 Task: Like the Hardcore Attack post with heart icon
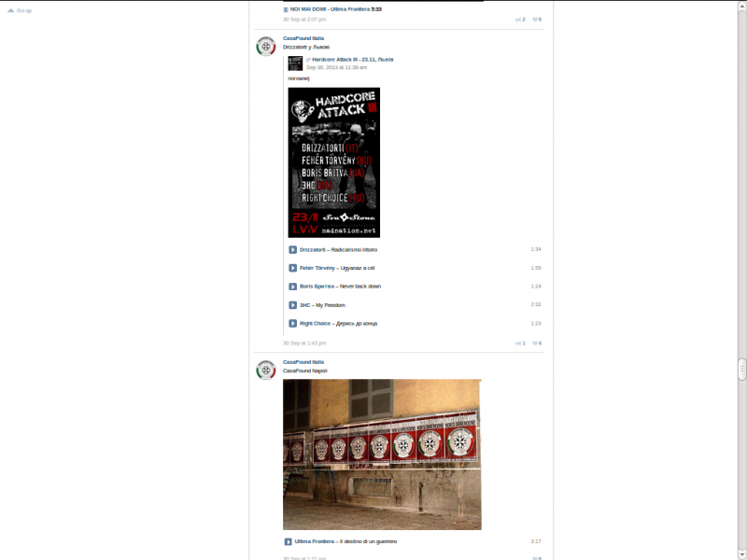coord(537,343)
